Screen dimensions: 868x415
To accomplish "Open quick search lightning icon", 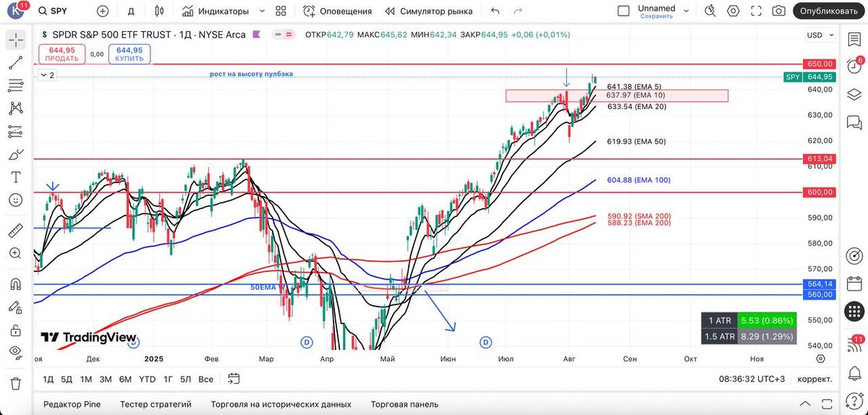I will (x=710, y=11).
